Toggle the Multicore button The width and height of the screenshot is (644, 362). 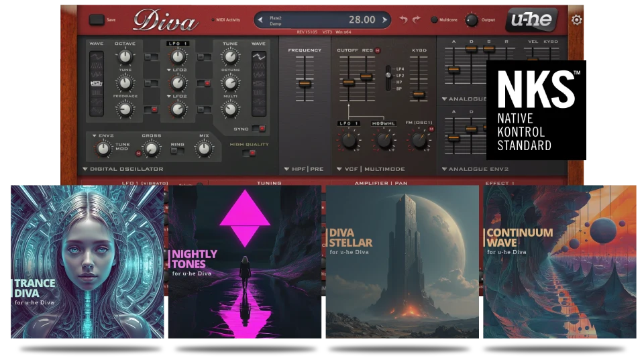434,20
